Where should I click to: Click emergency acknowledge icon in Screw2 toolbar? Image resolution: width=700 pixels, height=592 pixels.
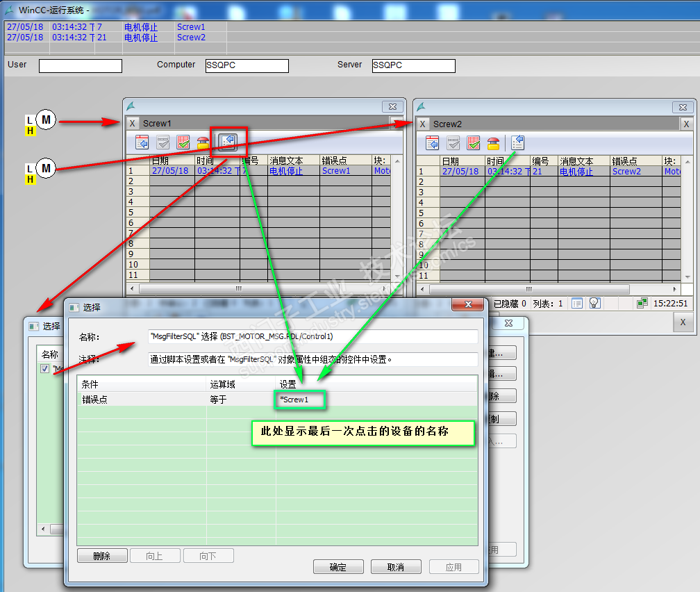493,144
